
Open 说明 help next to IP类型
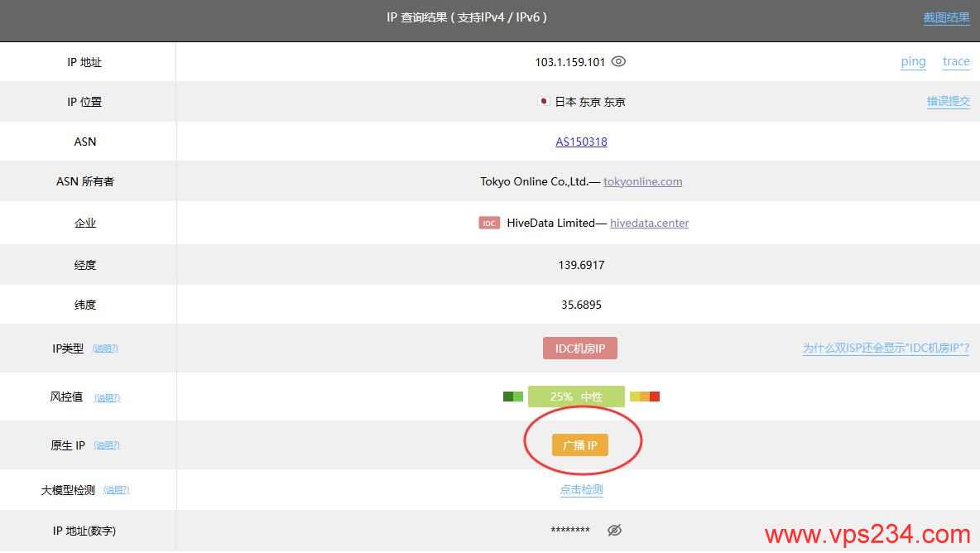tap(105, 349)
